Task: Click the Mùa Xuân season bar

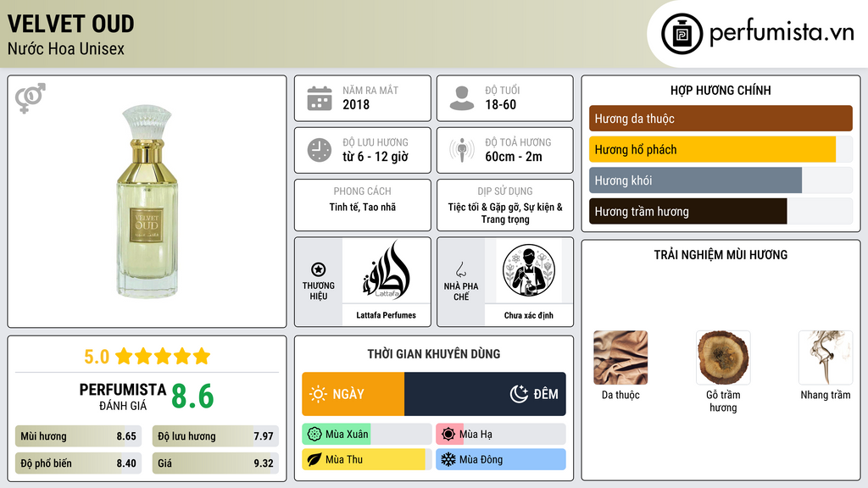Action: tap(366, 435)
